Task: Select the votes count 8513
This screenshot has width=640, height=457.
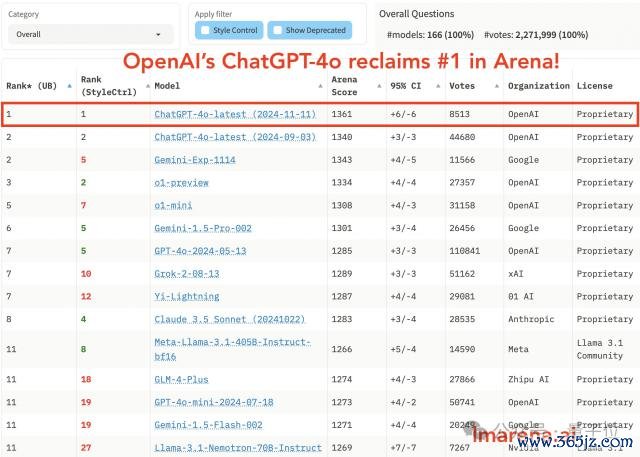Action: [x=459, y=114]
